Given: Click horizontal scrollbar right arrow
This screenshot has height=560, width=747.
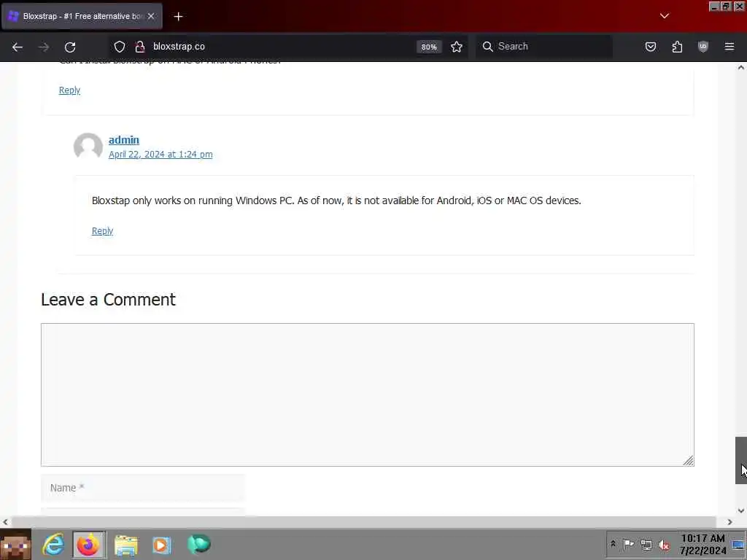Looking at the screenshot, I should (729, 522).
